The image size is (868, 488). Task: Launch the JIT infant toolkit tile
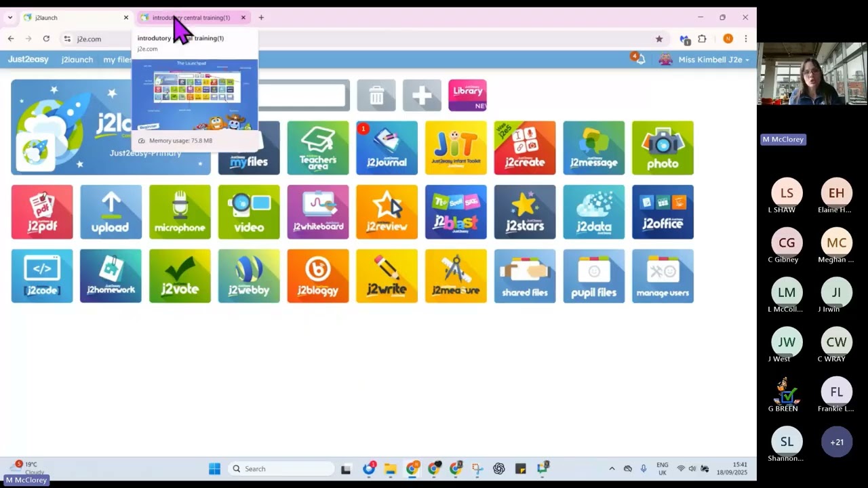coord(456,148)
